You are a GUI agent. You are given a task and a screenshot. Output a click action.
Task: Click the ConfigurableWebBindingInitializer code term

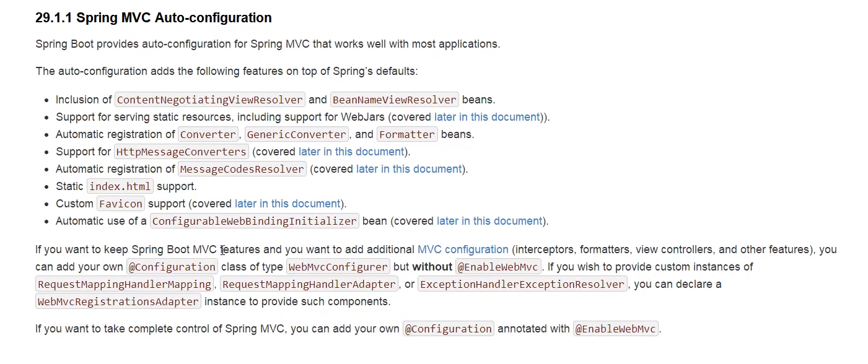(255, 221)
